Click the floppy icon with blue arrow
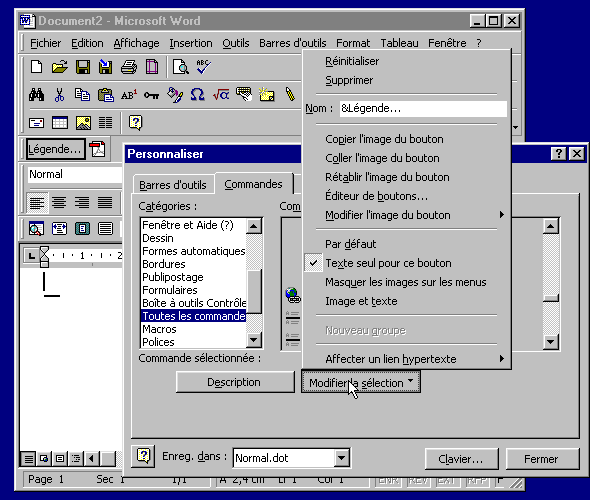 pos(105,67)
